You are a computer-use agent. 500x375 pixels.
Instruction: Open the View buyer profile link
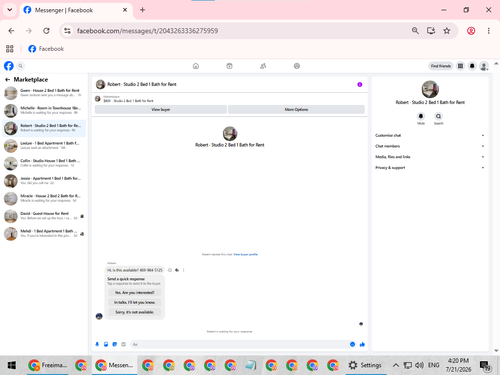tap(246, 254)
